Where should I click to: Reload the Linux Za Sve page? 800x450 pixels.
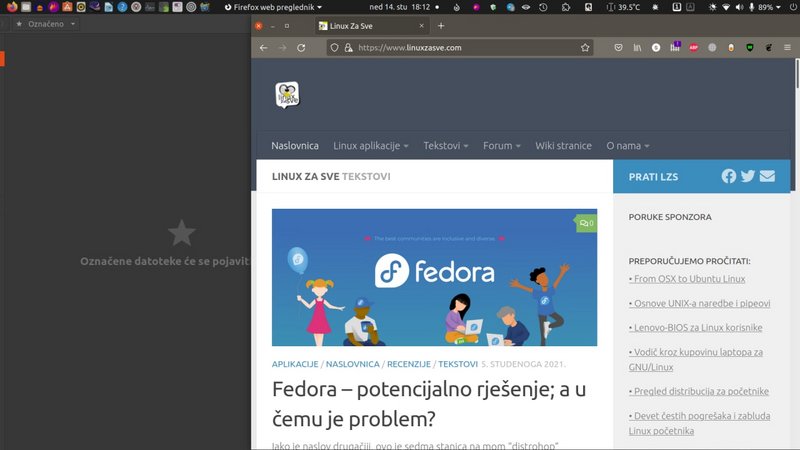click(301, 47)
